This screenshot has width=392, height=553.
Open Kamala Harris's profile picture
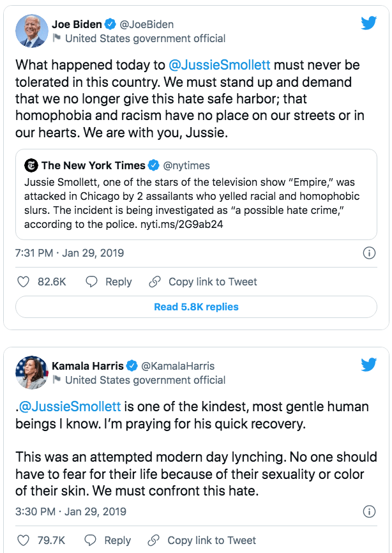pos(31,372)
